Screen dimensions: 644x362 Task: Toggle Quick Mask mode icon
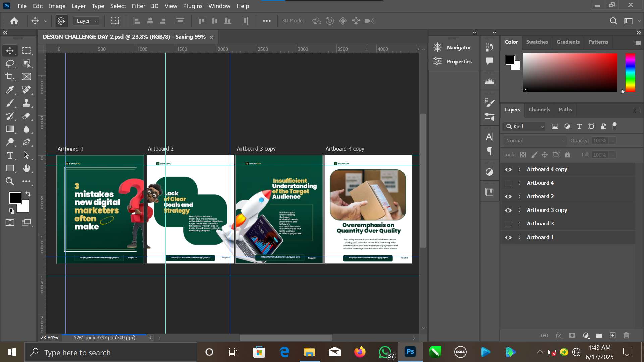(10, 222)
